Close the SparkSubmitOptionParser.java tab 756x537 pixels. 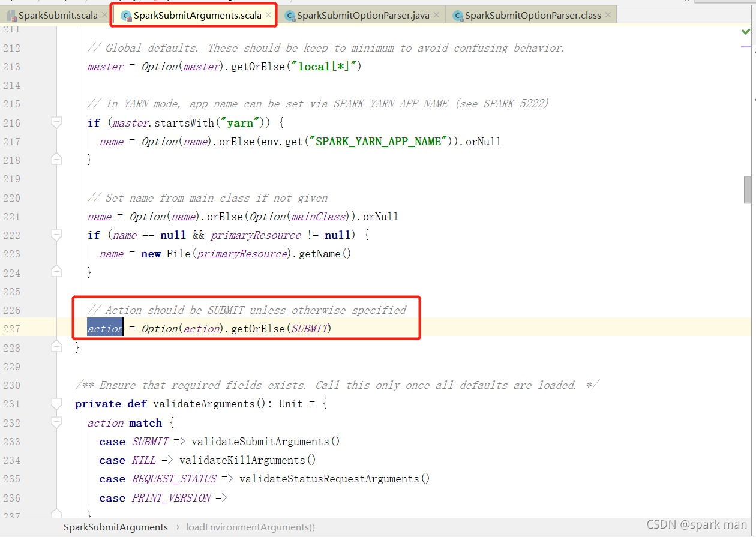click(436, 15)
